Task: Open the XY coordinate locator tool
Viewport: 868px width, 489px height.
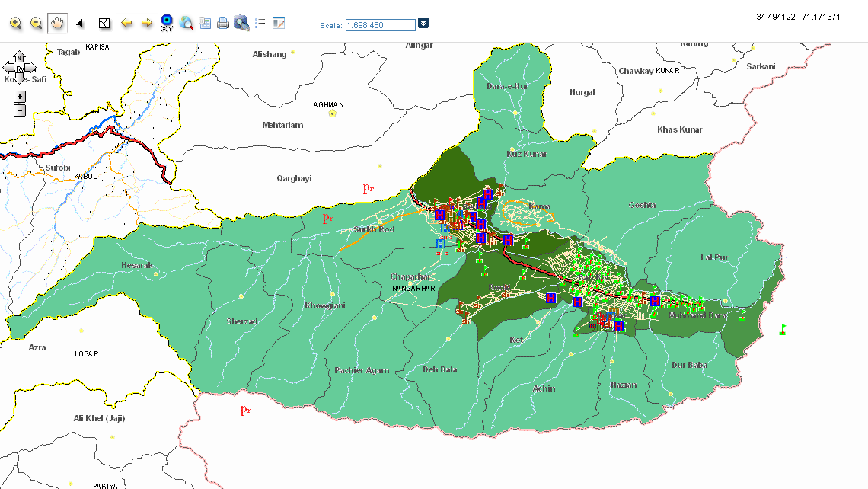Action: tap(167, 24)
